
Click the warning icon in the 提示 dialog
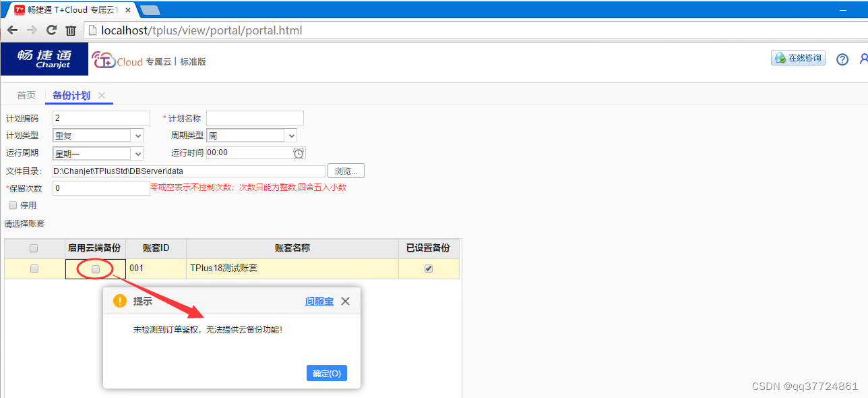[119, 301]
